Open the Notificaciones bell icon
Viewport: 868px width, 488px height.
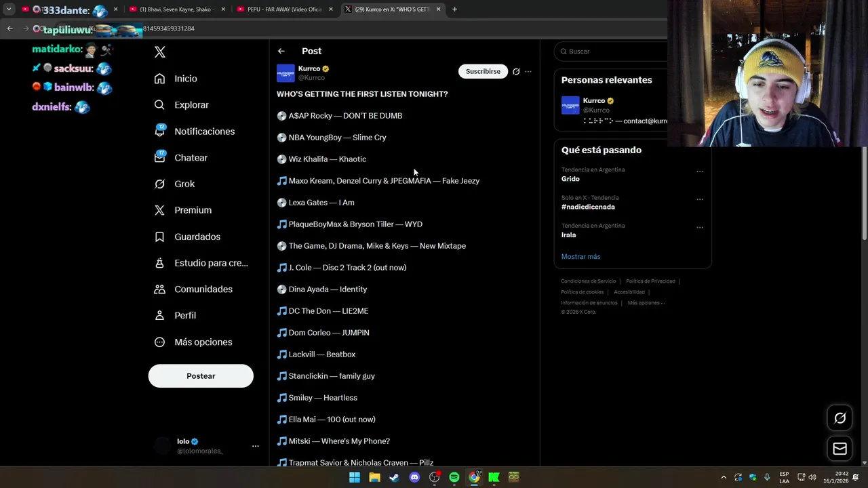tap(159, 131)
